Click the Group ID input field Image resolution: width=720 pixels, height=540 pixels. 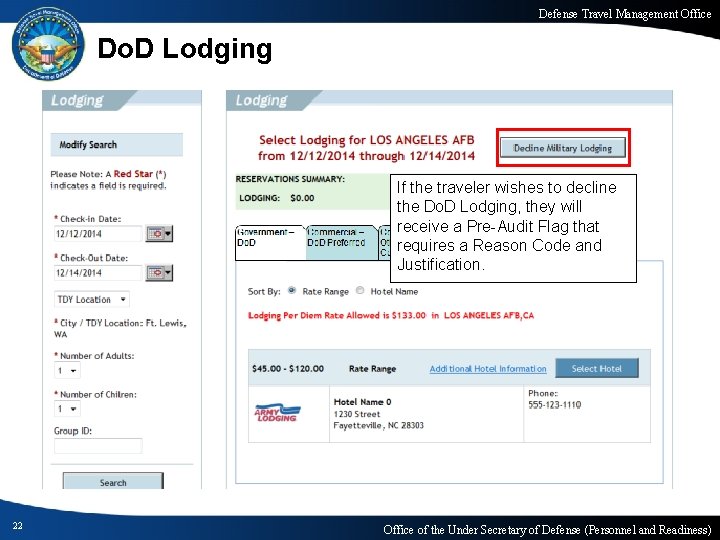tap(98, 446)
